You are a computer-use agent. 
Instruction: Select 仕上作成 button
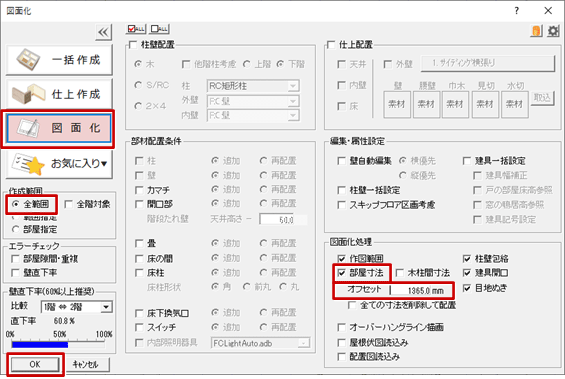click(59, 94)
